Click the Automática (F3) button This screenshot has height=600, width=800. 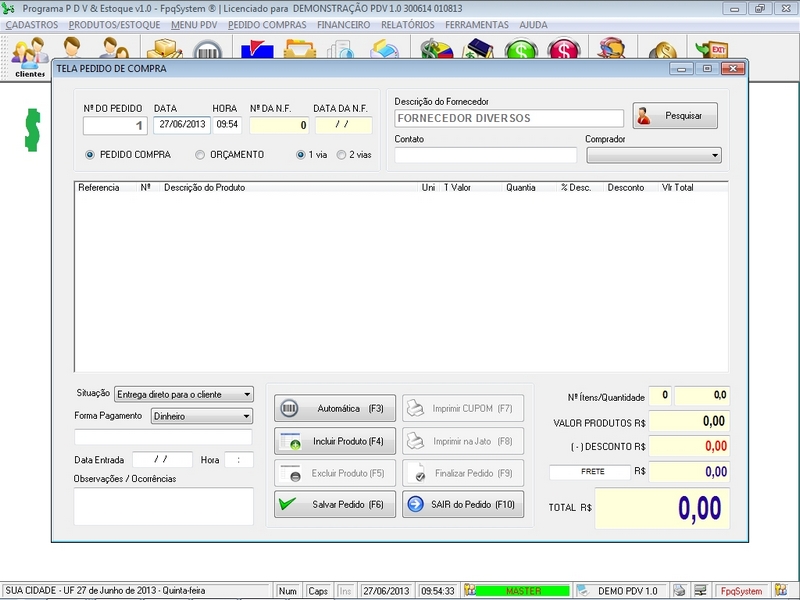pos(335,408)
